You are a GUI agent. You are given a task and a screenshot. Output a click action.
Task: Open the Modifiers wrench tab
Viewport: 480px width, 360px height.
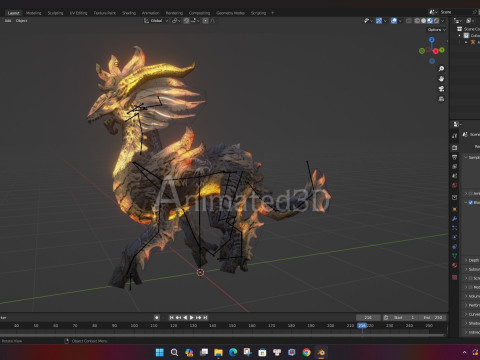[455, 219]
